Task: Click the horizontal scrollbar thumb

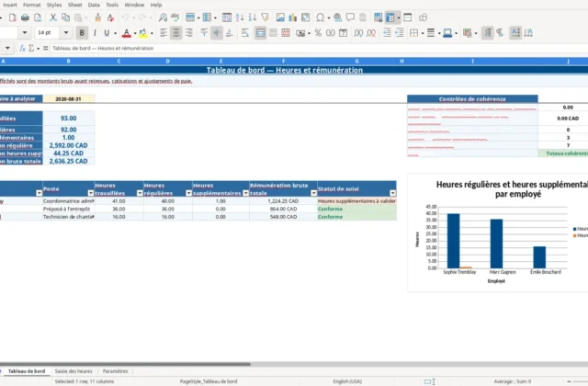Action: click(x=125, y=364)
